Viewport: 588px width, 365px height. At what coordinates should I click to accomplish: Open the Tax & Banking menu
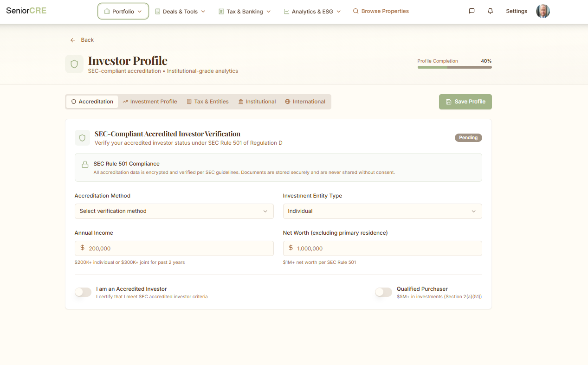[245, 12]
